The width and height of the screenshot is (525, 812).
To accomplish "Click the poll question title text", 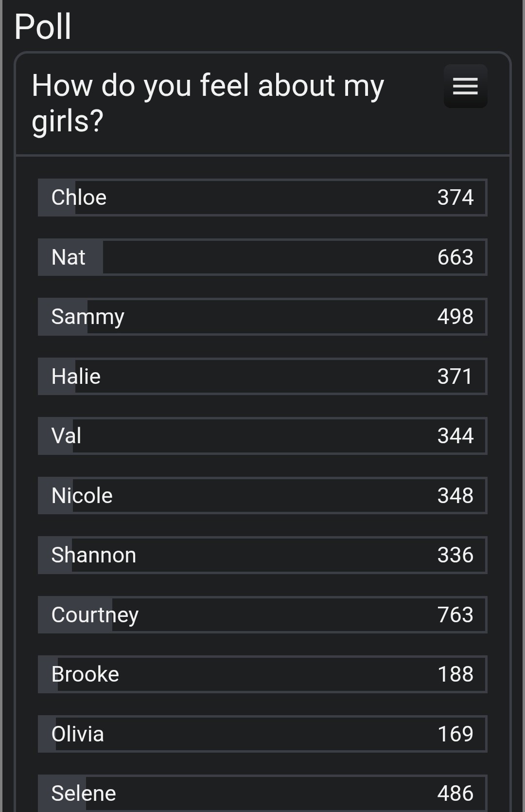I will click(208, 103).
